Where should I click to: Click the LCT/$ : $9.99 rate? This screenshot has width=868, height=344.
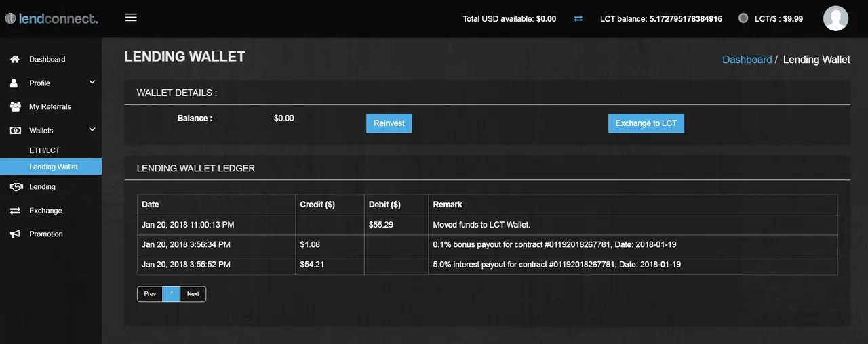778,19
